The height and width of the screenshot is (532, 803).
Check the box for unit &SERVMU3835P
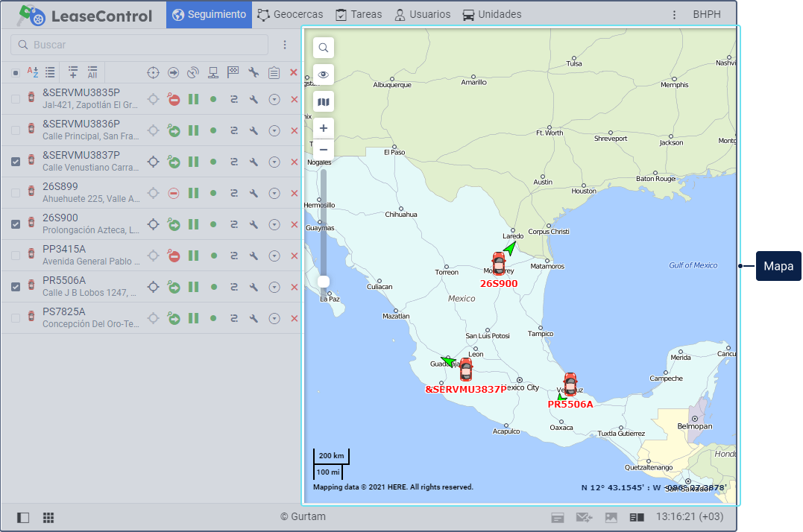[16, 99]
